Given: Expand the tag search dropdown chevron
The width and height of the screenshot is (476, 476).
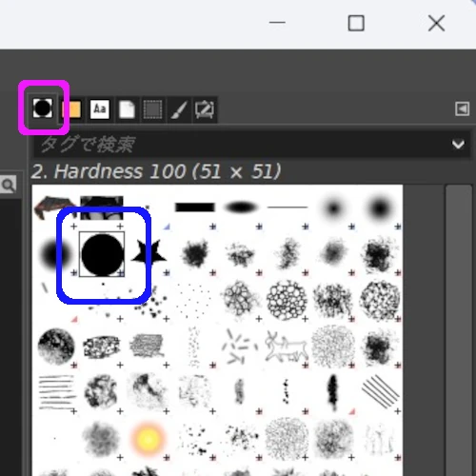Looking at the screenshot, I should point(458,145).
